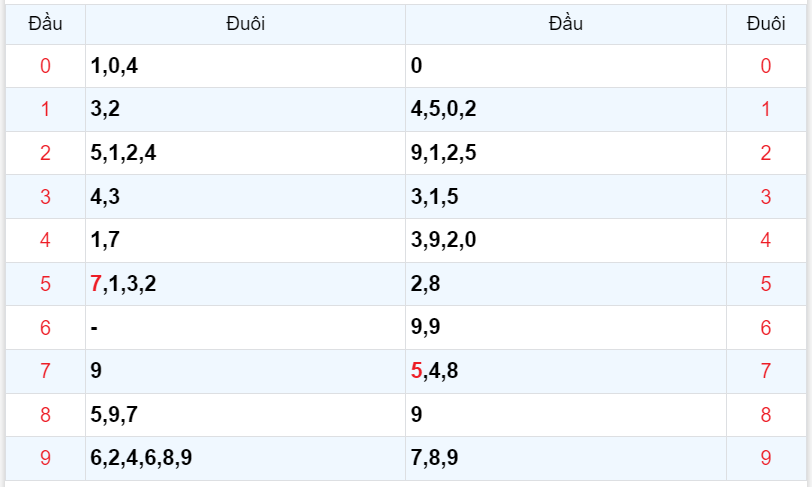The height and width of the screenshot is (487, 812).
Task: Click the leftmost Đầu column header
Action: pyautogui.click(x=45, y=24)
